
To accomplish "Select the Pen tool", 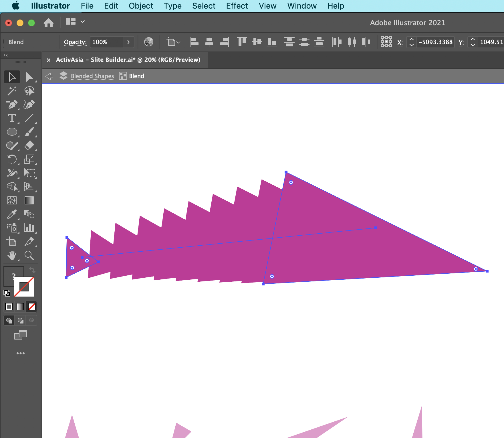I will [x=12, y=104].
